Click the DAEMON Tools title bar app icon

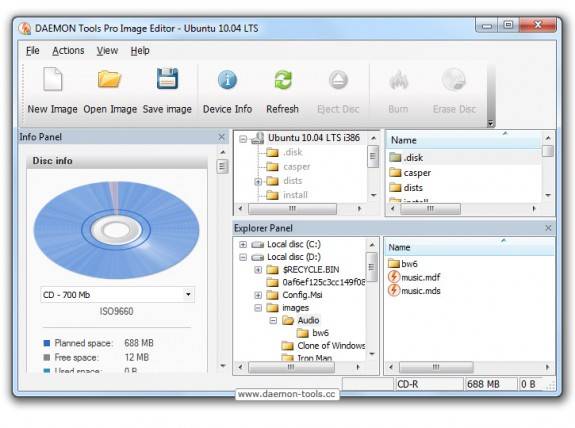pos(25,28)
